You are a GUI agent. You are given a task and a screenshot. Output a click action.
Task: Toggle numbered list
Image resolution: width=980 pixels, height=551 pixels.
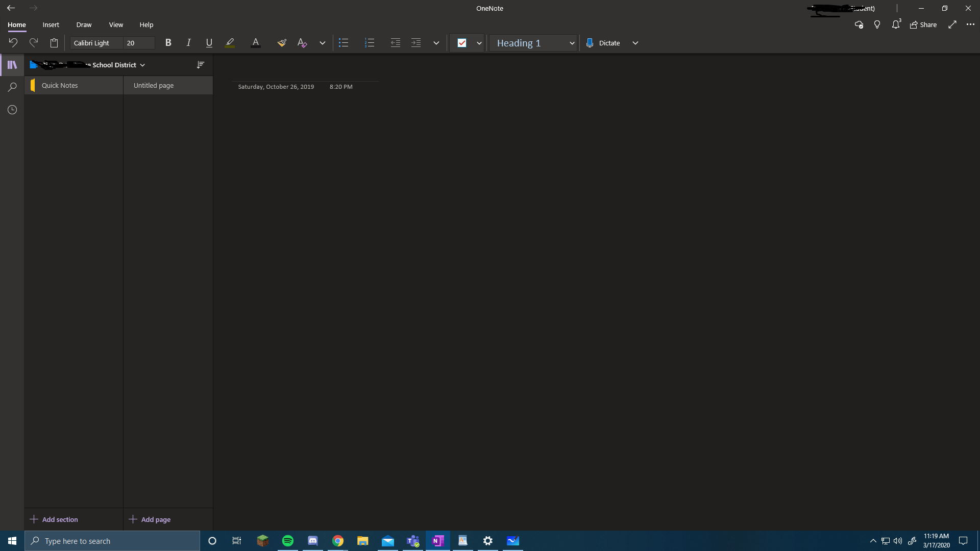[x=370, y=43]
